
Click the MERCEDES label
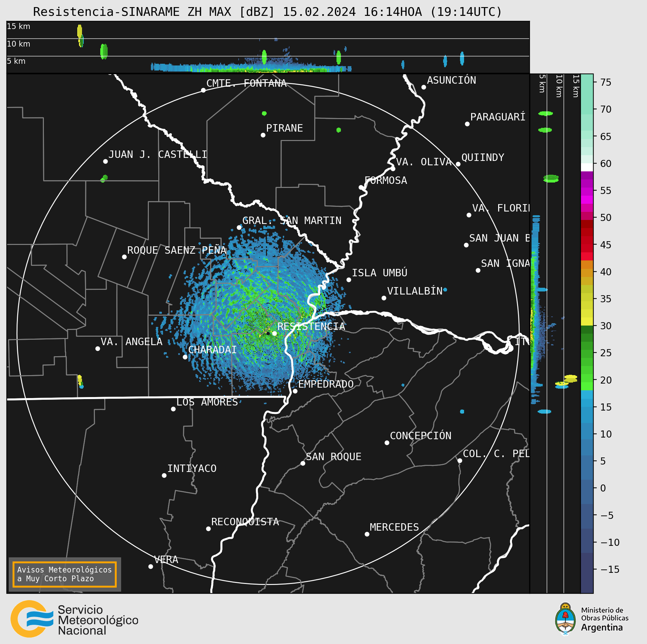pyautogui.click(x=394, y=527)
